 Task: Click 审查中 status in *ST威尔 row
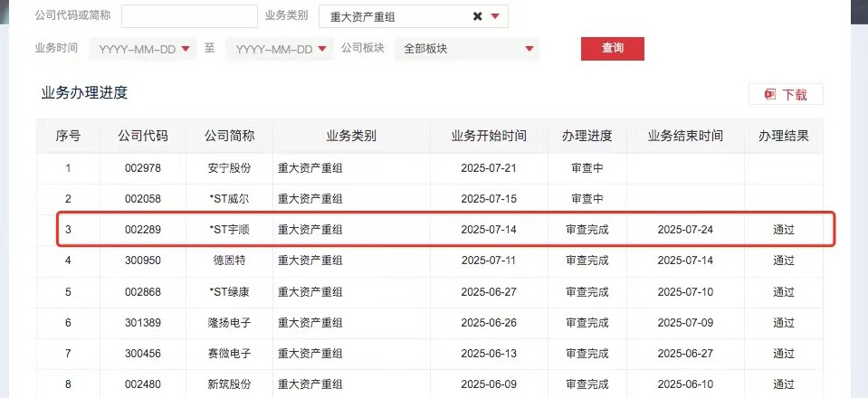587,199
